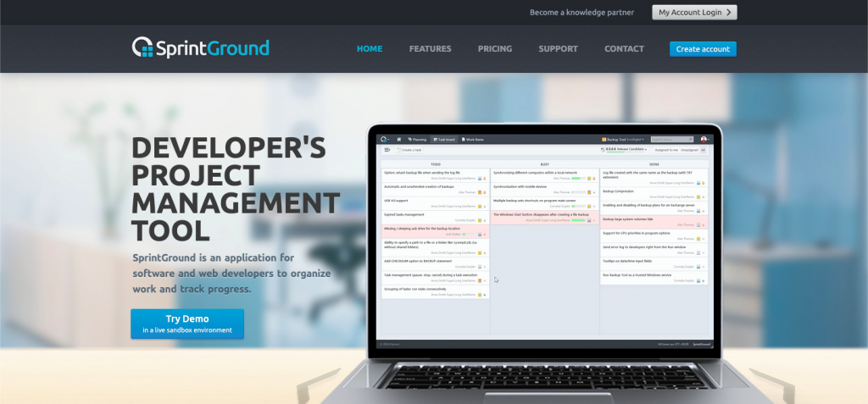Click the progress bar on 'Windows Start button disappears' task
Screen dimensions: 868x404
578,219
